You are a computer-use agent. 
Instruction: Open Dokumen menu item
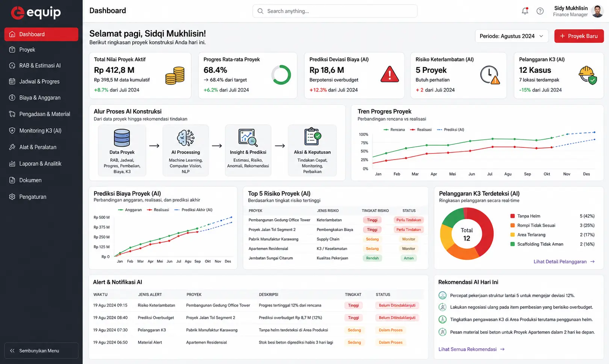click(x=41, y=180)
